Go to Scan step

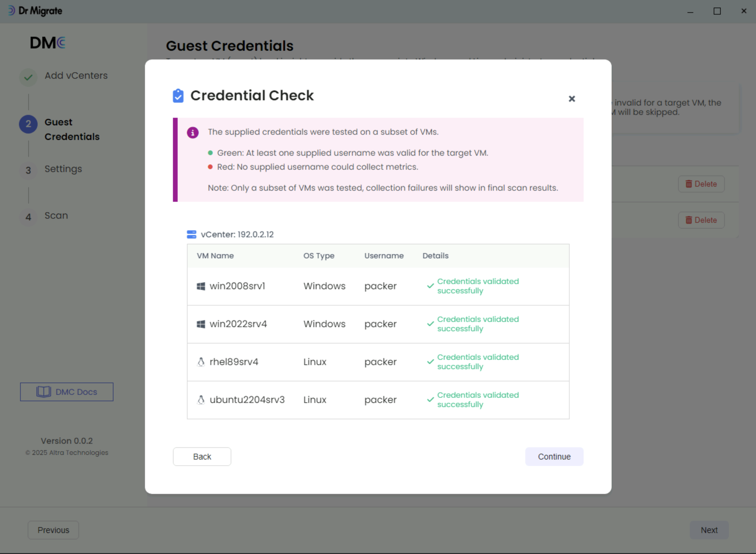(56, 215)
